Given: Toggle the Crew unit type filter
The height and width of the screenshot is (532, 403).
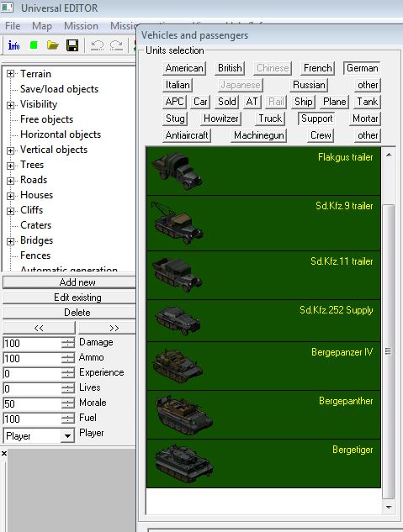Looking at the screenshot, I should click(x=321, y=135).
